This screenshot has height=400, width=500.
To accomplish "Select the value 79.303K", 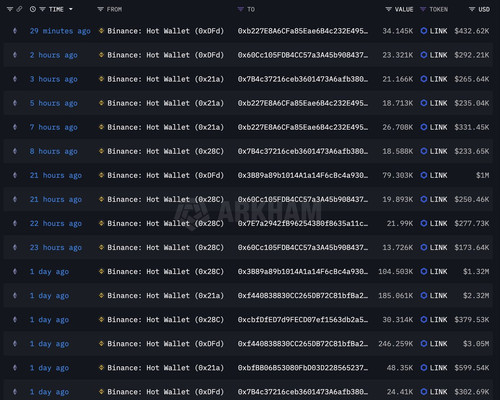I will (397, 175).
